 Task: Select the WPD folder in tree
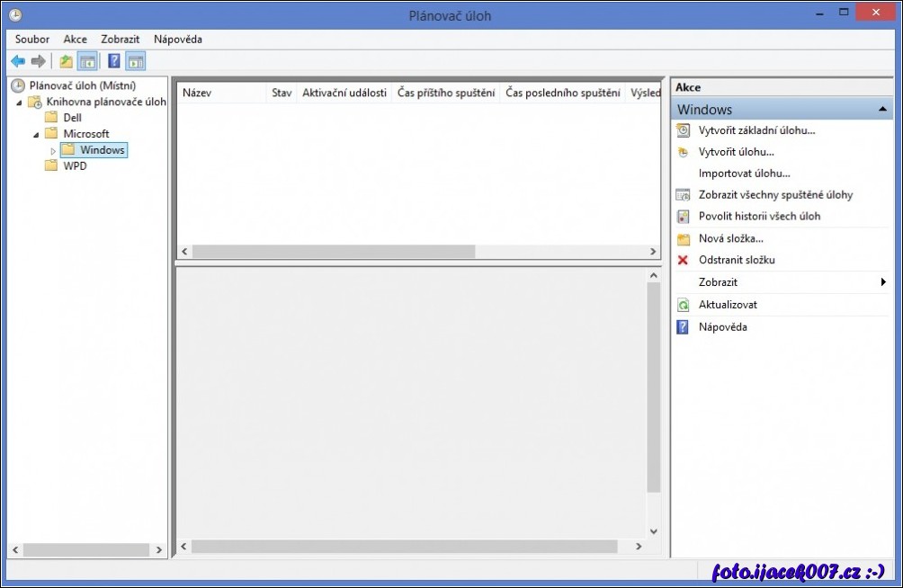(x=75, y=166)
